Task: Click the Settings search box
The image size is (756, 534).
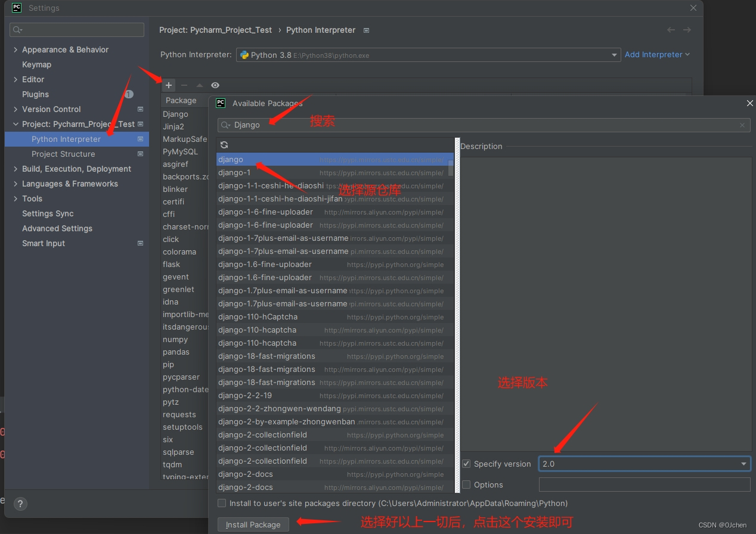Action: 77,30
